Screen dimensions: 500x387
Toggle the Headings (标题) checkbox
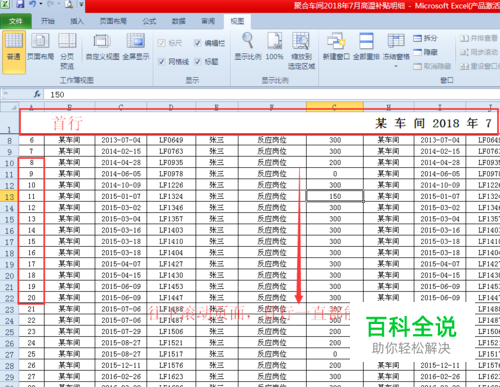coord(198,62)
